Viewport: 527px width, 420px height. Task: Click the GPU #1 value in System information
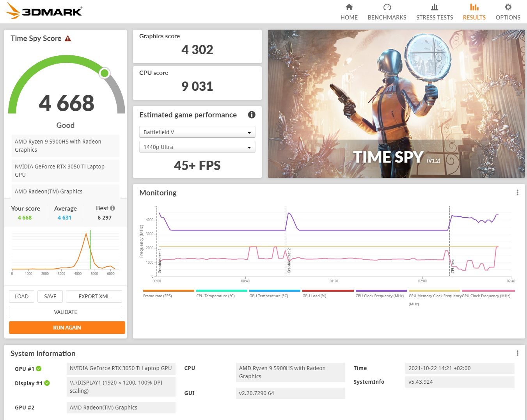(121, 369)
